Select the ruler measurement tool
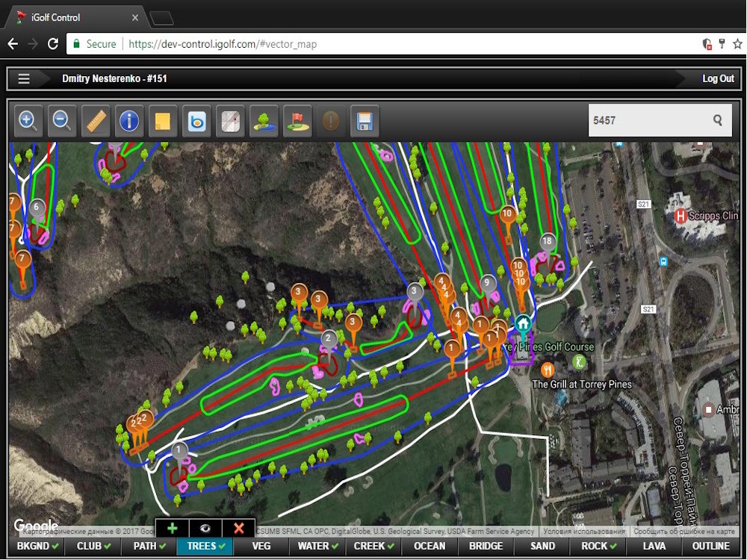The height and width of the screenshot is (560, 747). point(96,121)
